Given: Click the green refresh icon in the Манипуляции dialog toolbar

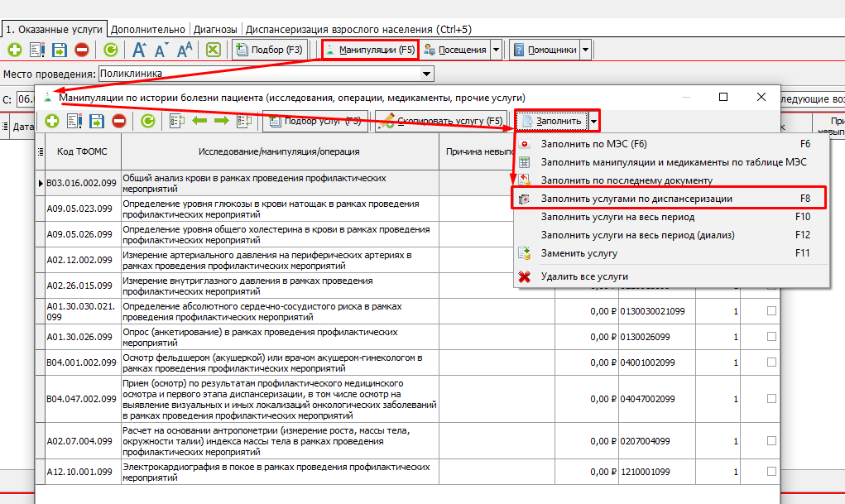Looking at the screenshot, I should pyautogui.click(x=148, y=122).
